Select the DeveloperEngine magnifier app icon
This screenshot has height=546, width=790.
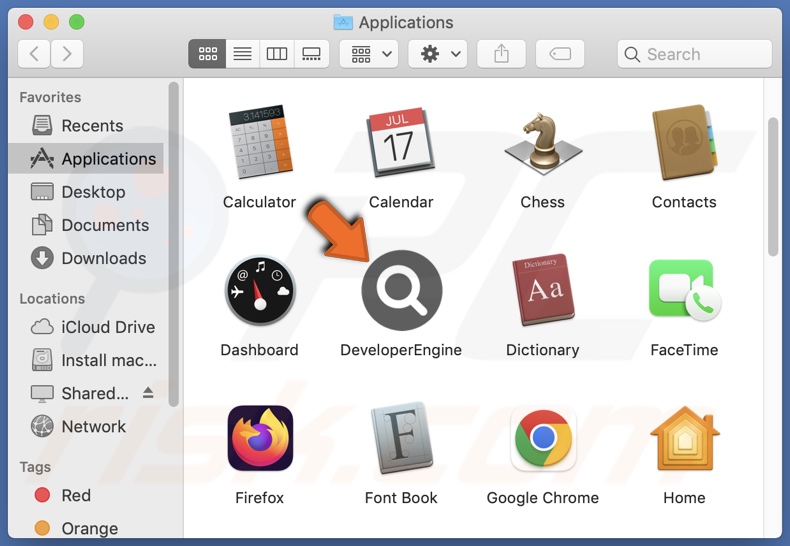click(x=402, y=290)
